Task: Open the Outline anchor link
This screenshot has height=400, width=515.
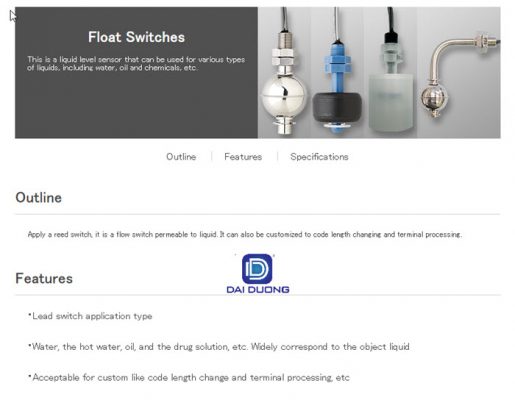Action: click(181, 157)
